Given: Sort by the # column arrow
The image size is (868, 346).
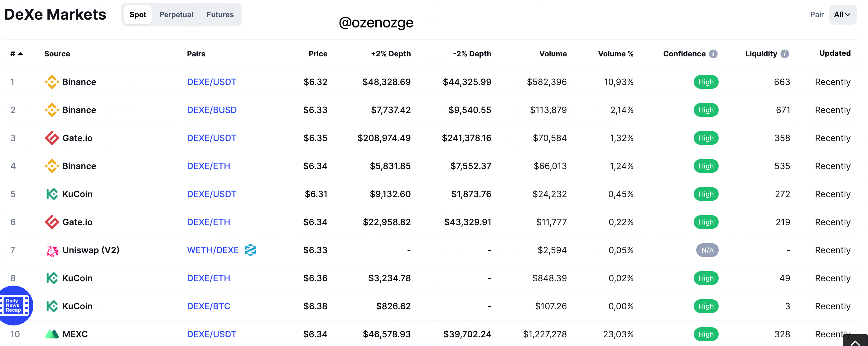Looking at the screenshot, I should click(x=20, y=54).
